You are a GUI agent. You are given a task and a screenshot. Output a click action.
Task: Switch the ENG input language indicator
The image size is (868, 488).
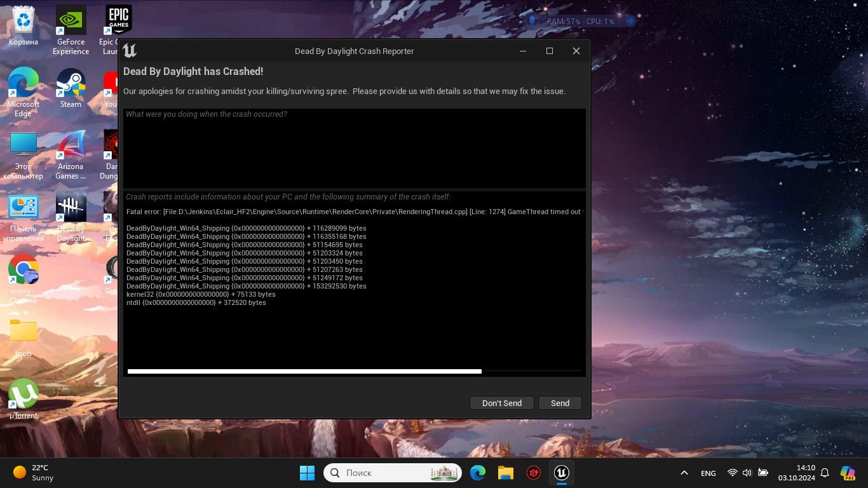(x=708, y=473)
